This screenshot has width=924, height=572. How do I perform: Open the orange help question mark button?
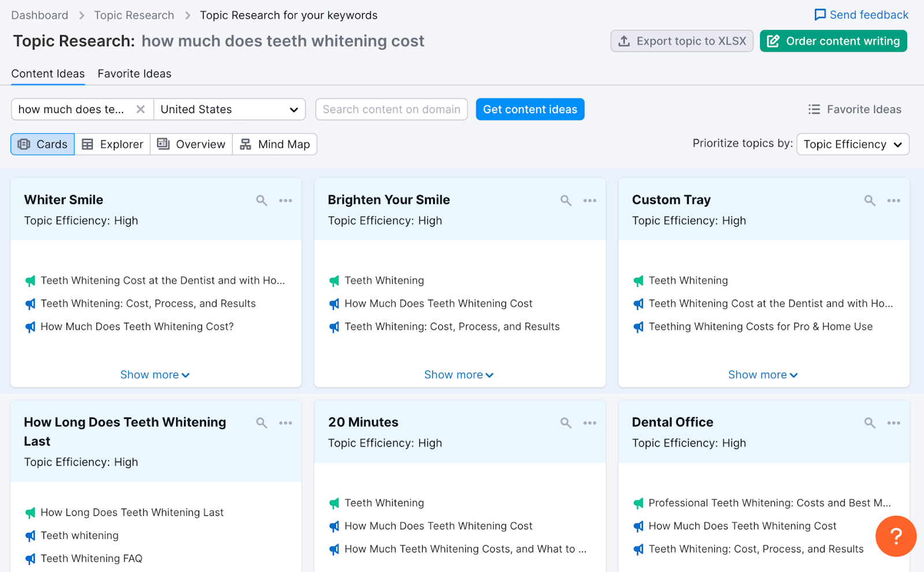point(896,536)
